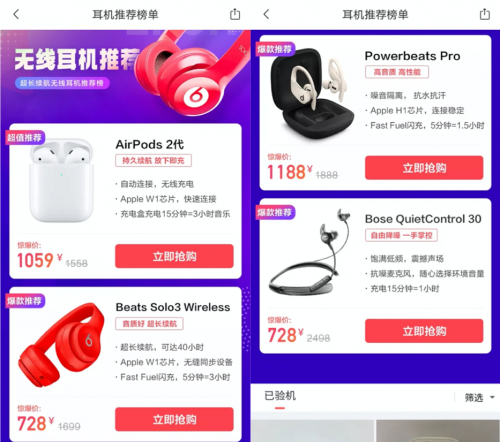Image resolution: width=500 pixels, height=442 pixels.
Task: Buy AirPods 2代 with 立即抢购 button
Action: click(x=174, y=256)
